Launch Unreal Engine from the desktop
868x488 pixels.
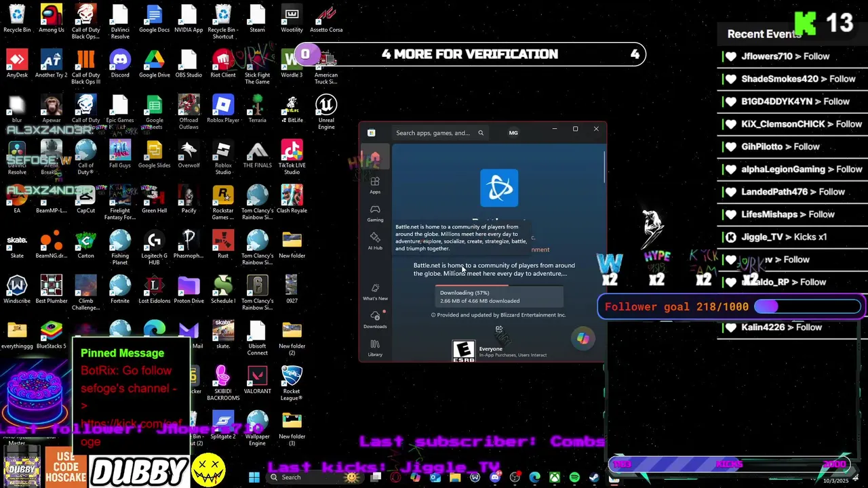(326, 112)
